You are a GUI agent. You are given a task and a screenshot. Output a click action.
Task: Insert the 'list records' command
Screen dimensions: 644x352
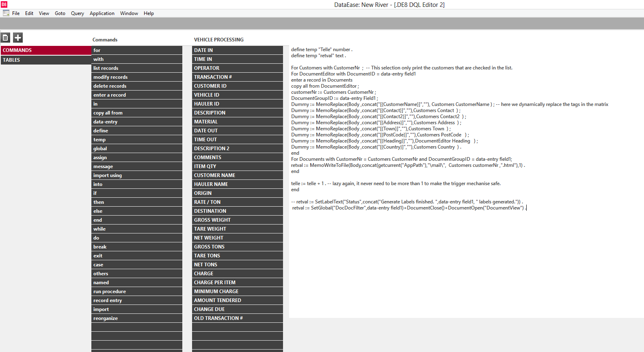136,68
